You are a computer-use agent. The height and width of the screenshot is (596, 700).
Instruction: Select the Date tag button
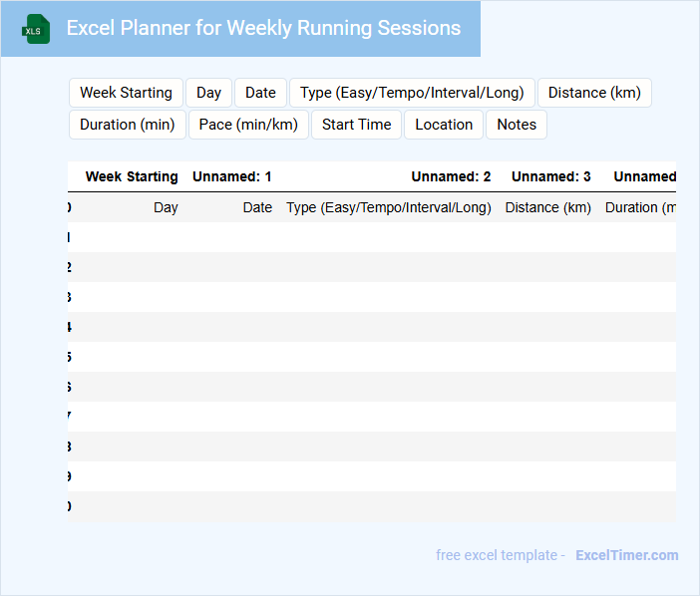[x=260, y=93]
